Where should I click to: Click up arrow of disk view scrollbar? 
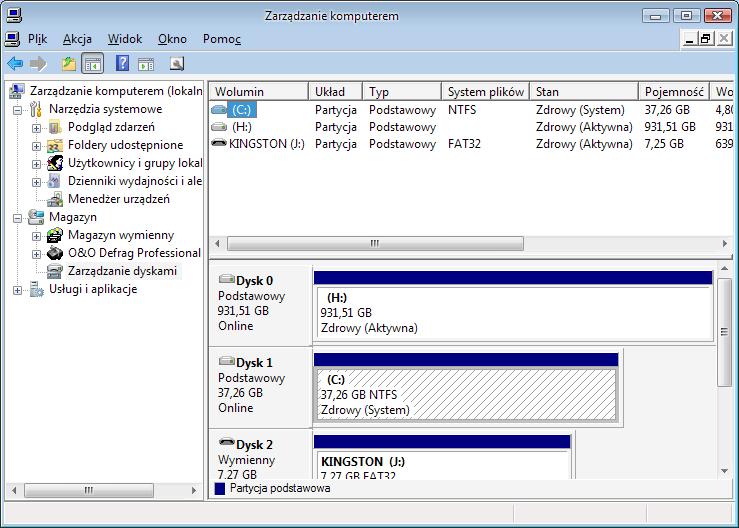pos(724,268)
